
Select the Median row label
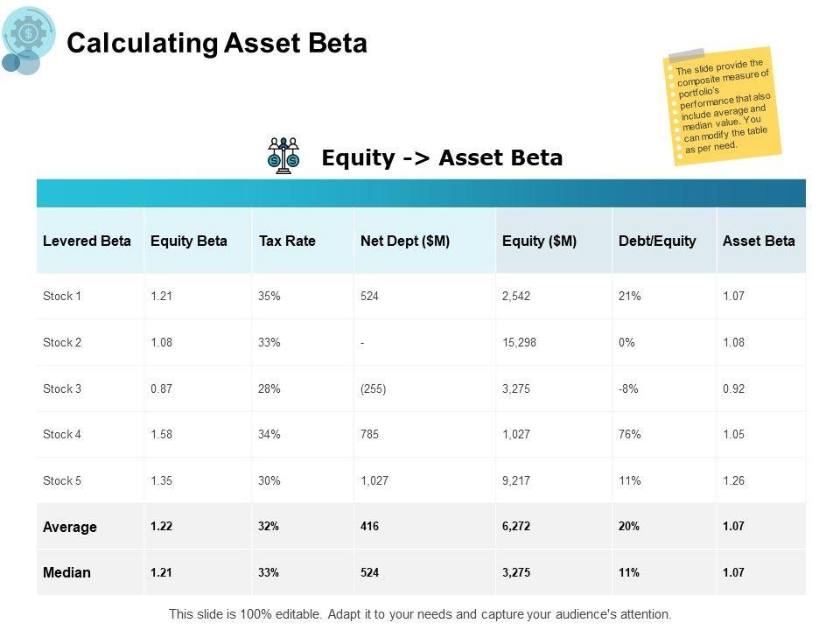point(66,572)
